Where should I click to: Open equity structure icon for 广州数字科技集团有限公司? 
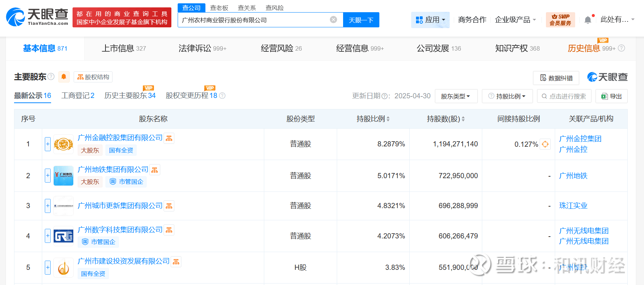pyautogui.click(x=169, y=230)
